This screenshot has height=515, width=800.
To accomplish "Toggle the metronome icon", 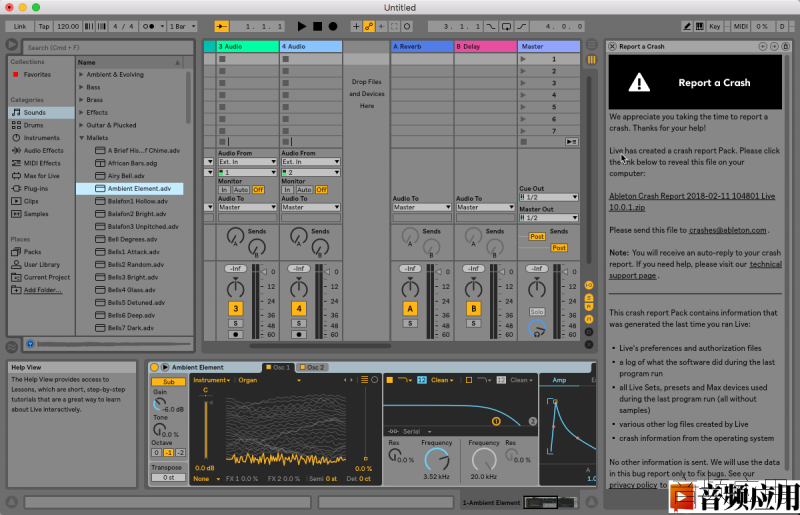I will click(149, 27).
